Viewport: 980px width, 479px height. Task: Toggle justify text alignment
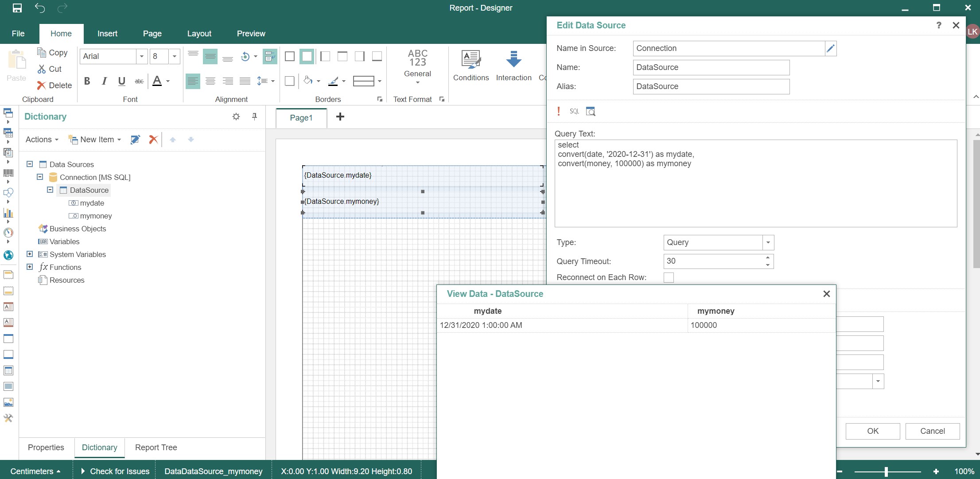[x=245, y=81]
